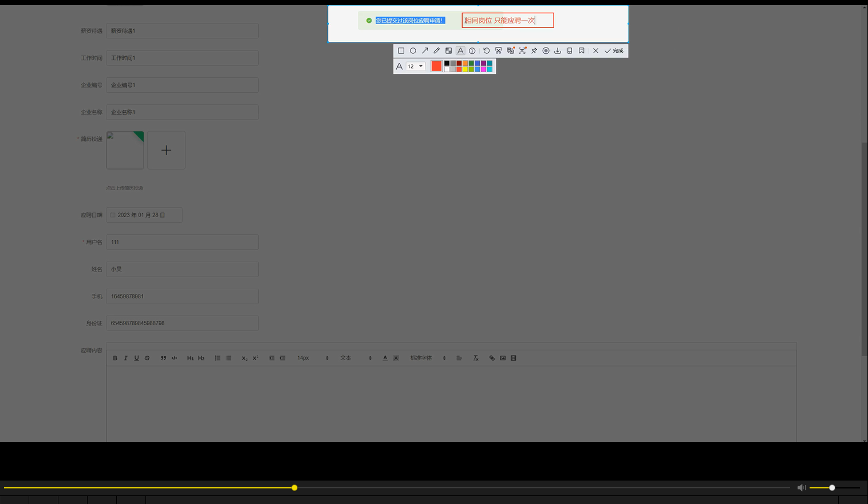Apply H1 heading in editor

(190, 358)
